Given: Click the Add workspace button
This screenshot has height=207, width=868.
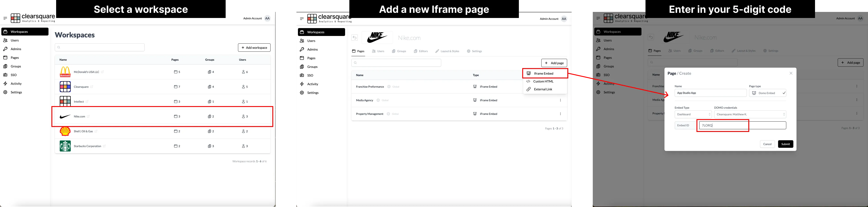Looking at the screenshot, I should [x=254, y=48].
